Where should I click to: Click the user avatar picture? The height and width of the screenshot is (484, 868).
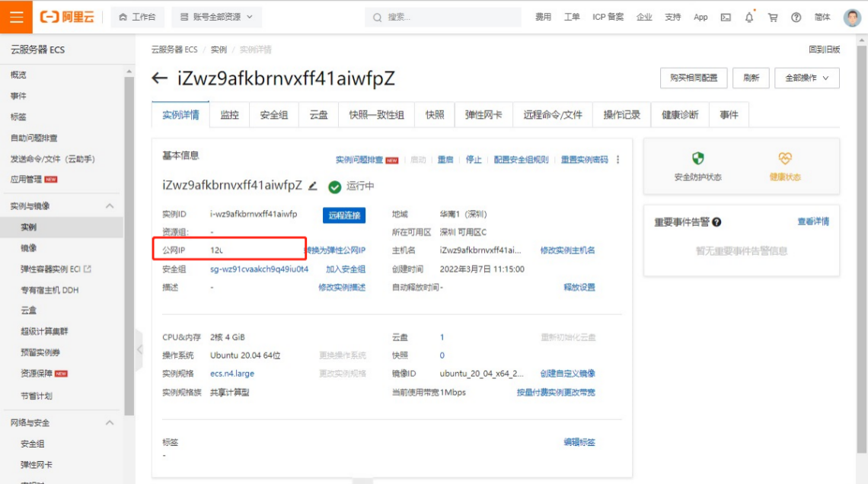pos(852,18)
